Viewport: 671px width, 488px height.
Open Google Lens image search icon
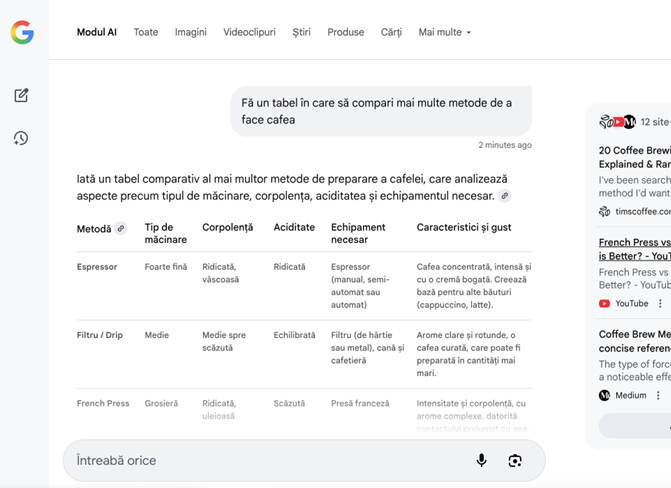click(515, 460)
